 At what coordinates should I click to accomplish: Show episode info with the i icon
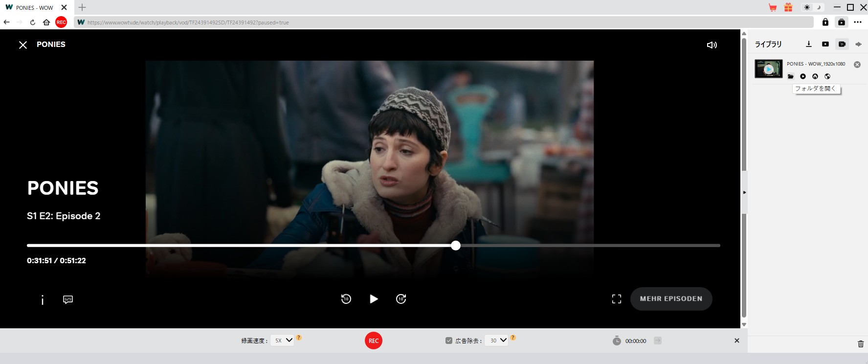[x=43, y=299]
